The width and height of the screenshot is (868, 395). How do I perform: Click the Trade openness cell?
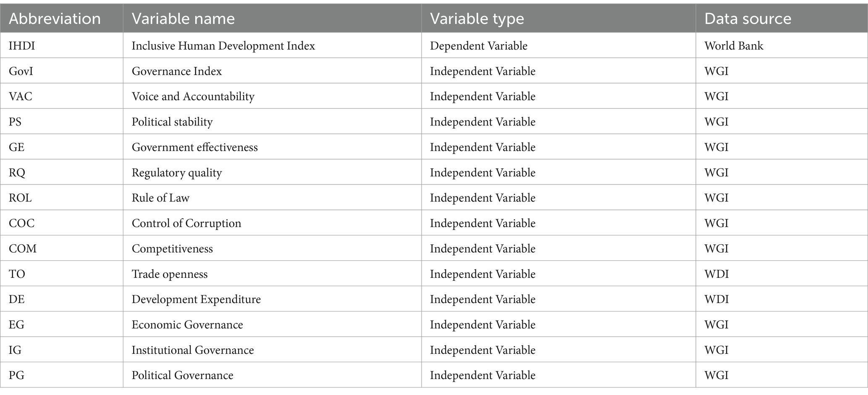click(x=272, y=274)
